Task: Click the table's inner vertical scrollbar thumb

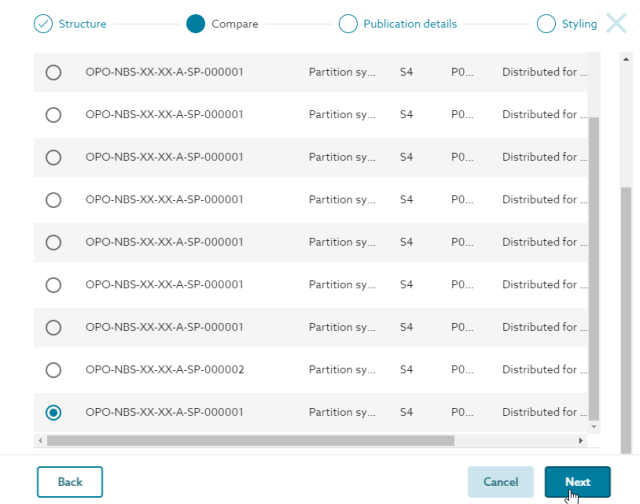Action: click(x=594, y=269)
